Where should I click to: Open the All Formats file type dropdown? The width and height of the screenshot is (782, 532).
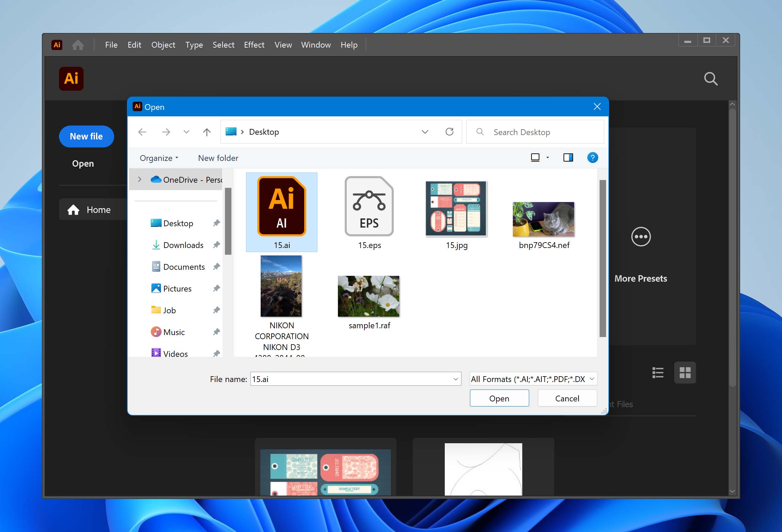click(x=533, y=379)
